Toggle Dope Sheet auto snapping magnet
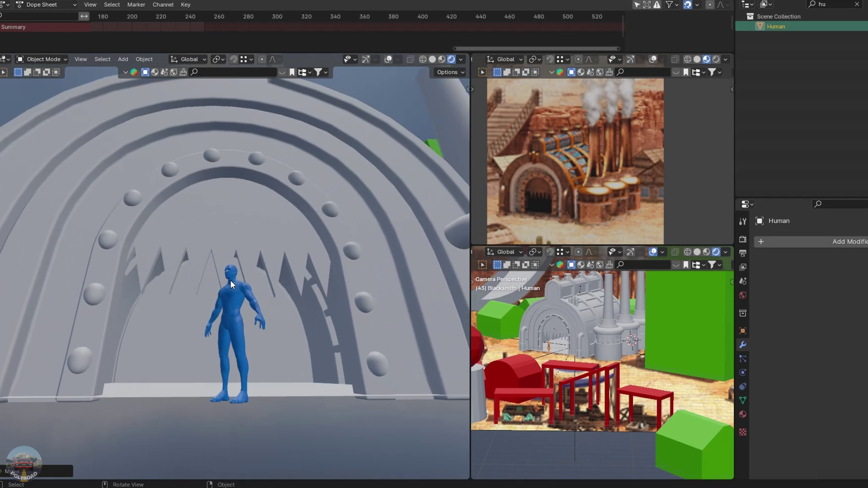The image size is (868, 488). tap(687, 5)
